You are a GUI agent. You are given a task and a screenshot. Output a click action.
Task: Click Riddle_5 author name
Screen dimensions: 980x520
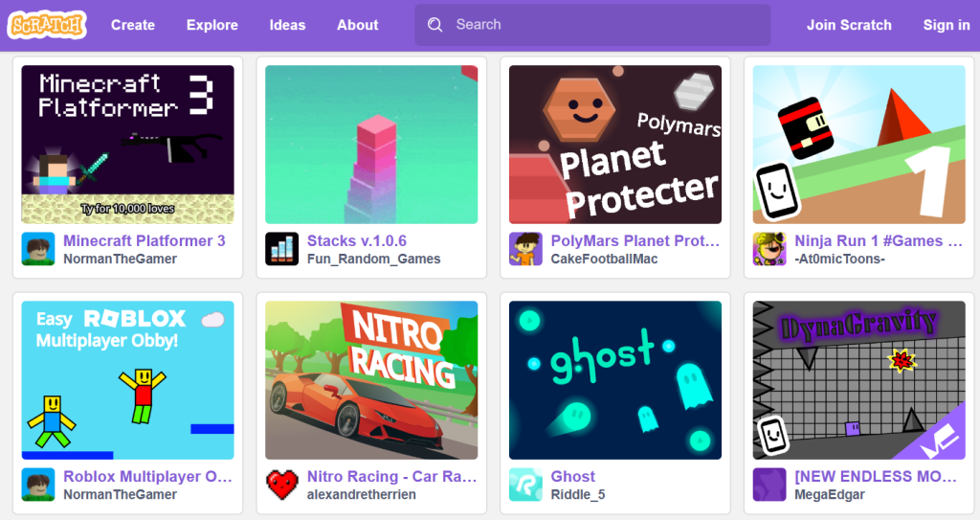578,495
